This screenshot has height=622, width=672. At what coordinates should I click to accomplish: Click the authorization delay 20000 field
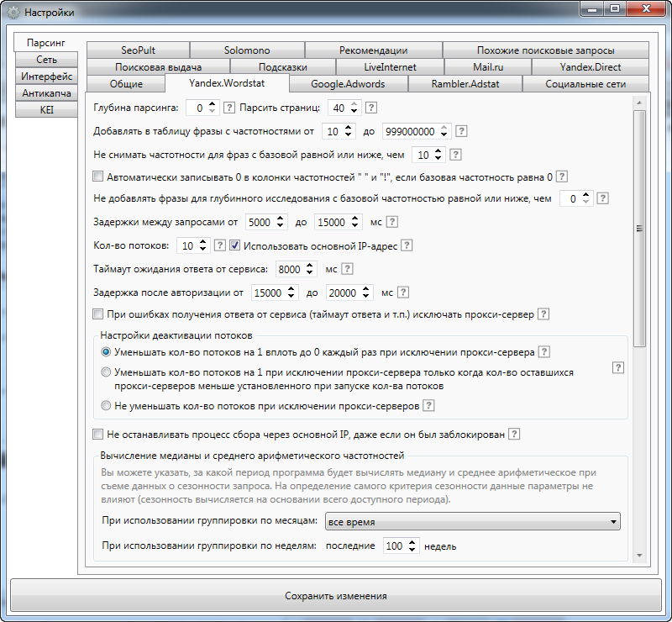[344, 293]
